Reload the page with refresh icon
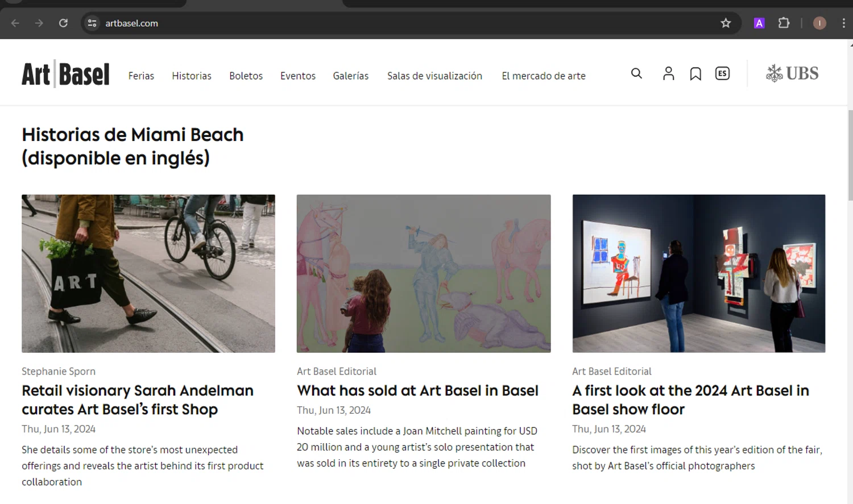The image size is (853, 504). pos(63,23)
